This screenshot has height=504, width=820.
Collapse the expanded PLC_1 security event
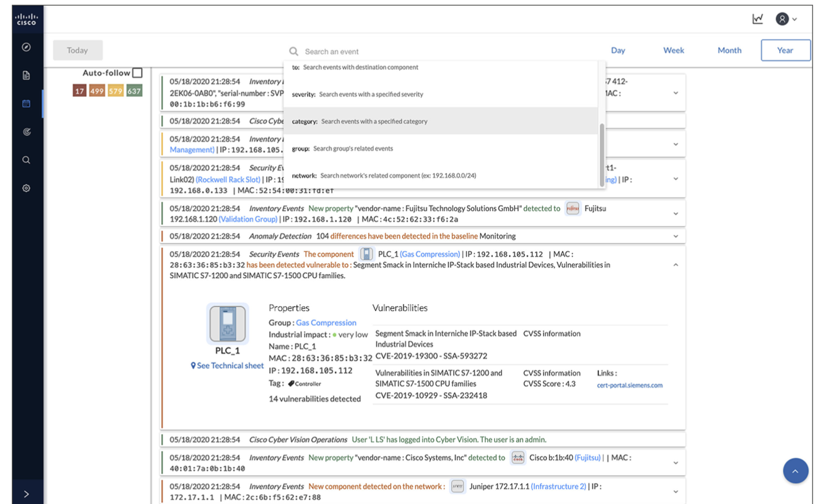(675, 265)
